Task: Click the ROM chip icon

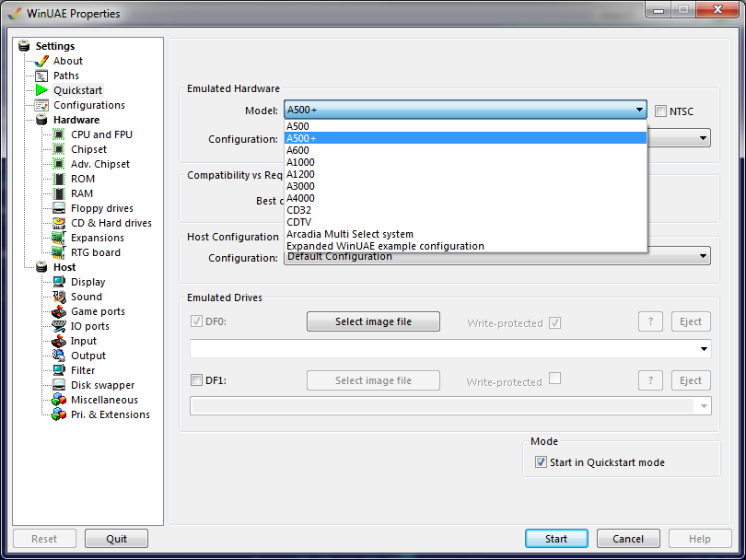Action: click(x=59, y=179)
